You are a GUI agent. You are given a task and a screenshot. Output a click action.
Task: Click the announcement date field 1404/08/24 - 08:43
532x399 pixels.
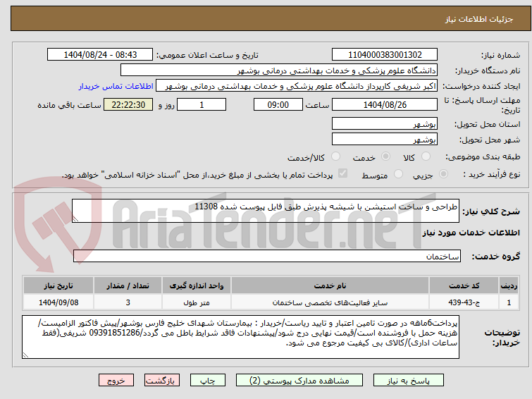(100, 54)
